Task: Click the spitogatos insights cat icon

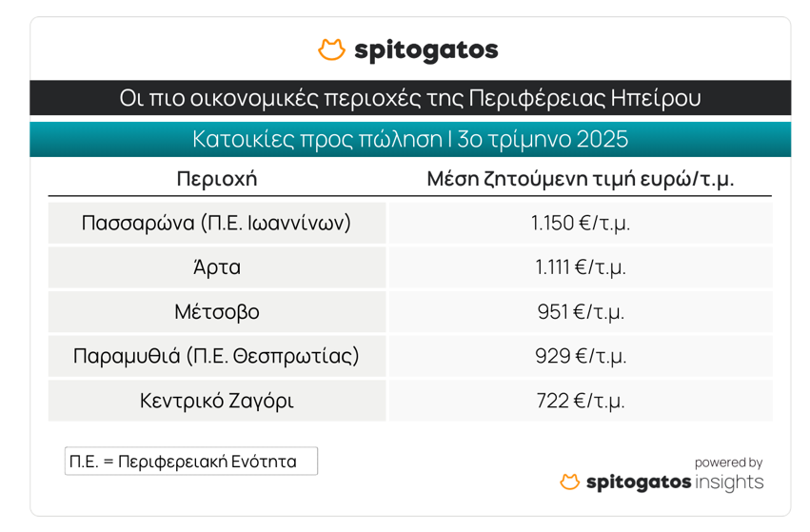Action: point(569,483)
